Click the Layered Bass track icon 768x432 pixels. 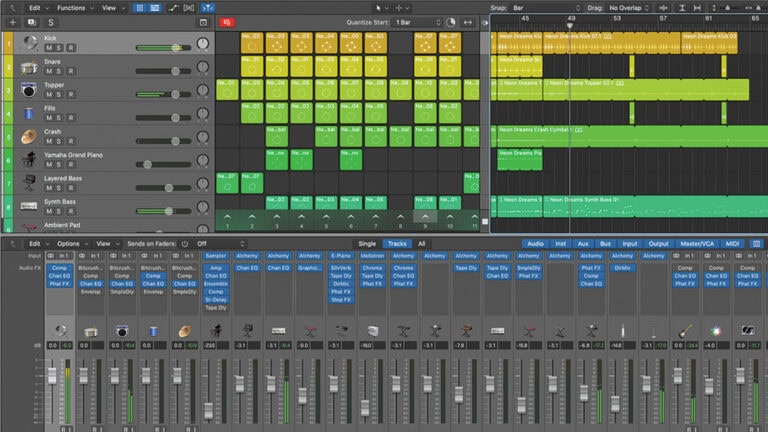tap(29, 183)
